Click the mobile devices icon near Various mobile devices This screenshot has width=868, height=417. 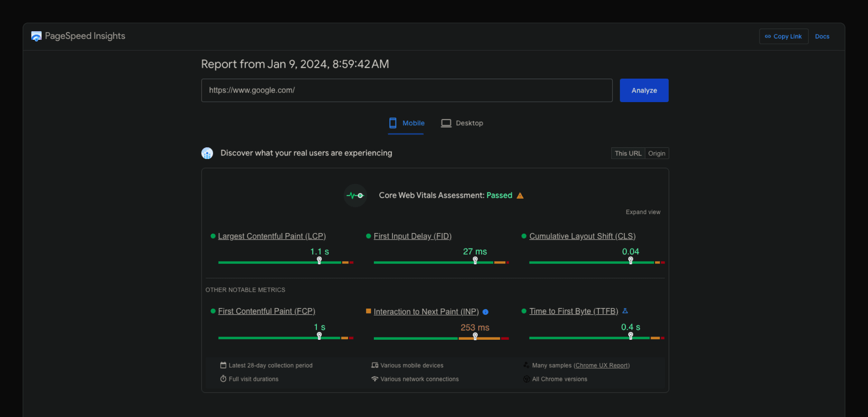(374, 365)
